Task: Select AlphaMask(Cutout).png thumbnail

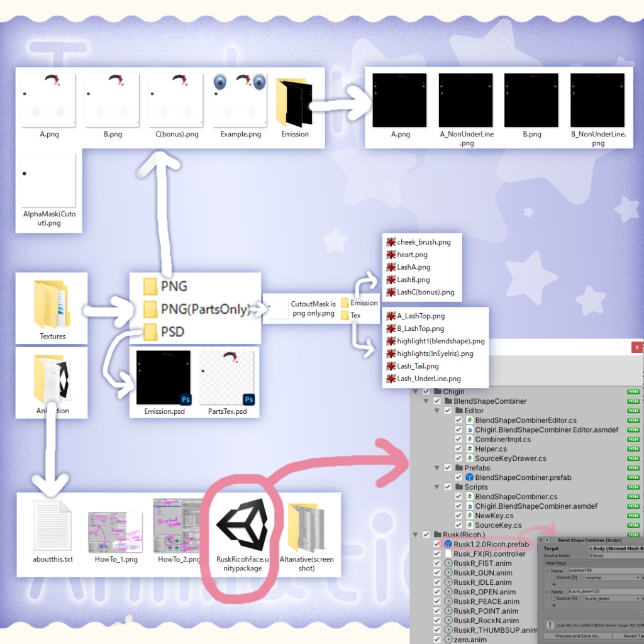Action: (x=48, y=180)
